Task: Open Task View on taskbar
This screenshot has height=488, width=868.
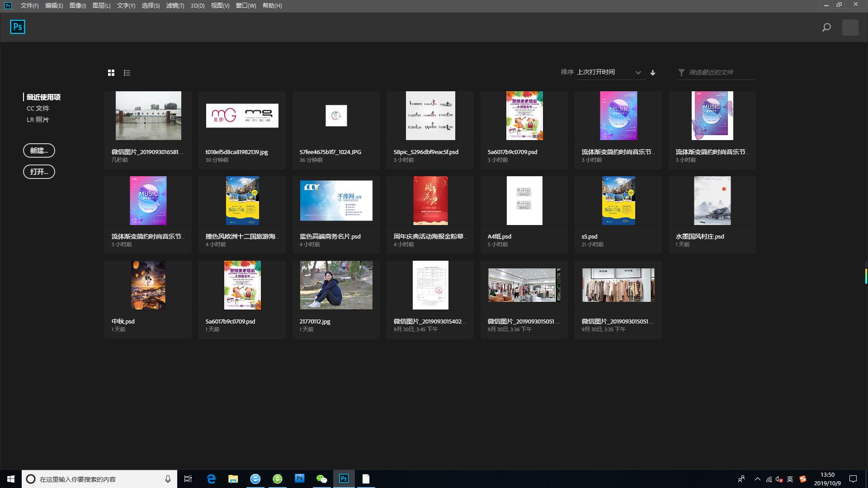Action: (188, 479)
